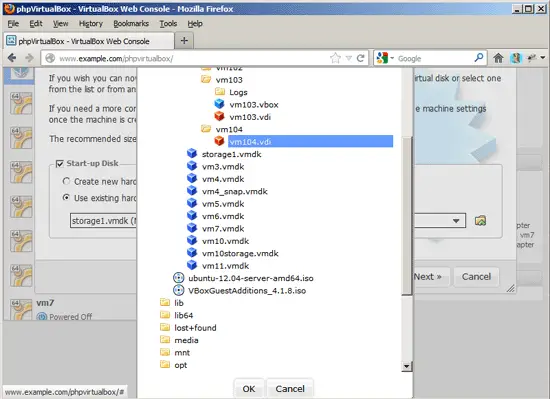Screen dimensions: 550x399
Task: Open the History menu
Action: pyautogui.click(x=90, y=23)
